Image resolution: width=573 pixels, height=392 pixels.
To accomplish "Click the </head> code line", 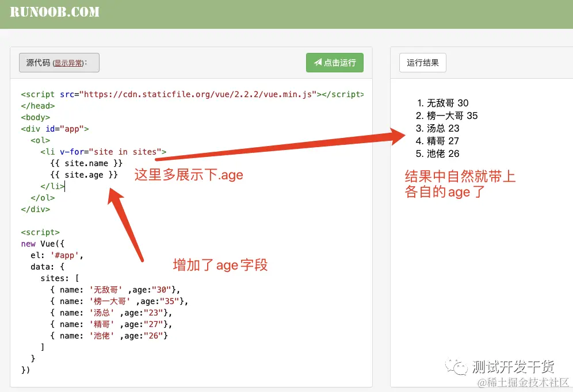I will point(38,106).
